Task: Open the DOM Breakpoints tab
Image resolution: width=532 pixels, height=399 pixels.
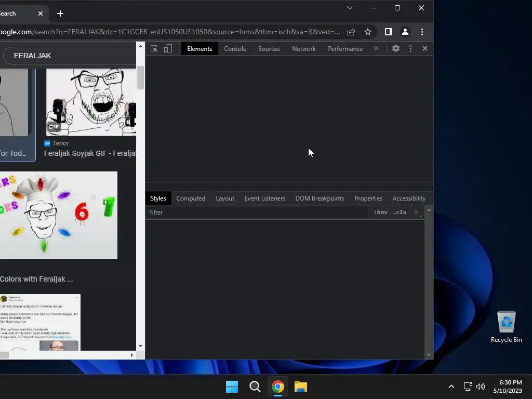Action: coord(320,198)
